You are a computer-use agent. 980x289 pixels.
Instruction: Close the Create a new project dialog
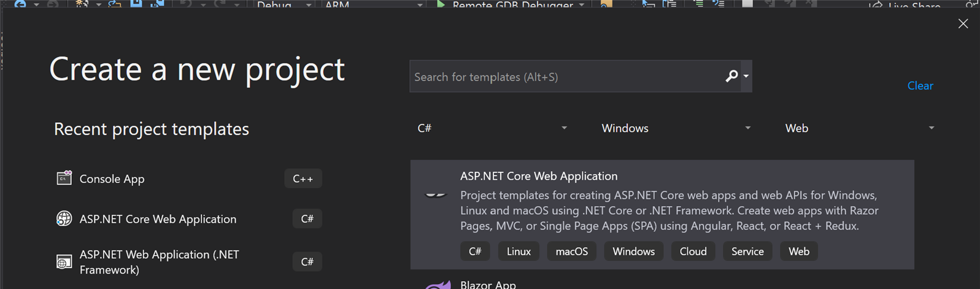pyautogui.click(x=963, y=24)
